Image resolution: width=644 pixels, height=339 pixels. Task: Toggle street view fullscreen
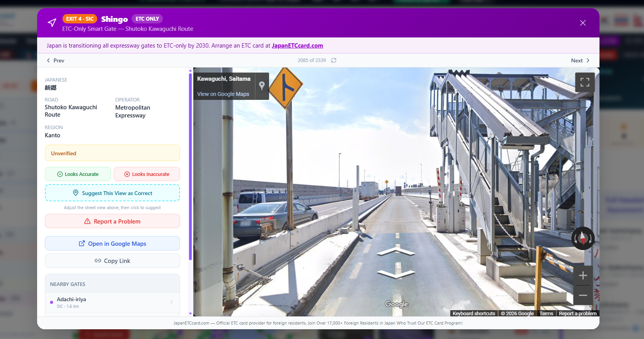click(585, 82)
